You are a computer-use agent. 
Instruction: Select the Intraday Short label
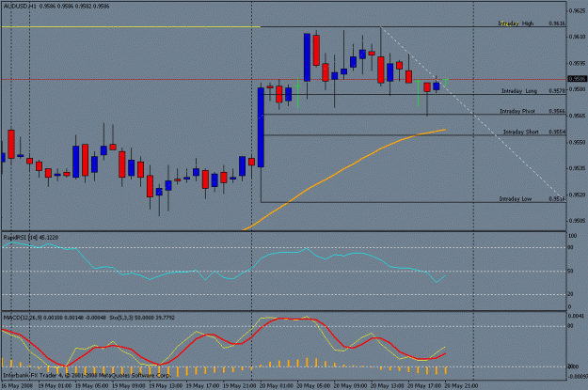[x=520, y=132]
